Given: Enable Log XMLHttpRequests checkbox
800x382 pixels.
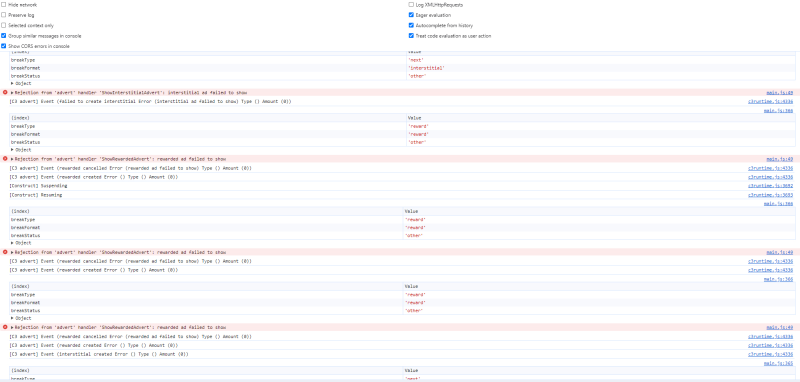Looking at the screenshot, I should (x=411, y=5).
